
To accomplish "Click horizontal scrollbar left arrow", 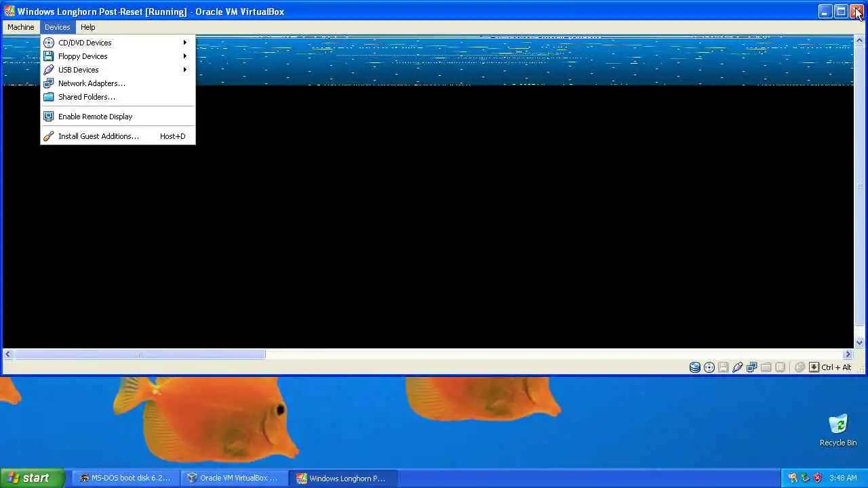I will click(x=8, y=354).
